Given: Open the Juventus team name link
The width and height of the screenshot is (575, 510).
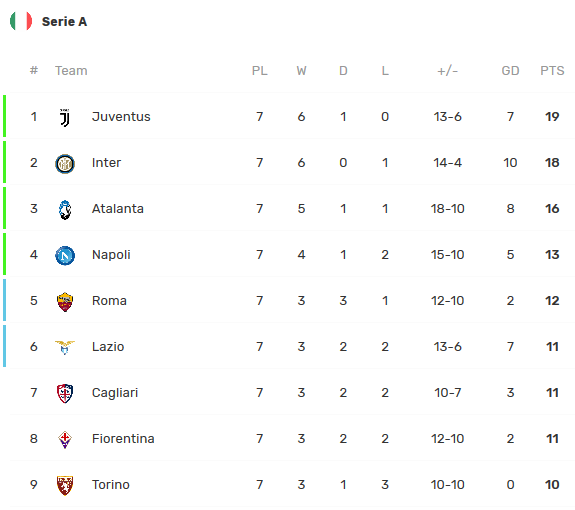Looking at the screenshot, I should pos(121,117).
